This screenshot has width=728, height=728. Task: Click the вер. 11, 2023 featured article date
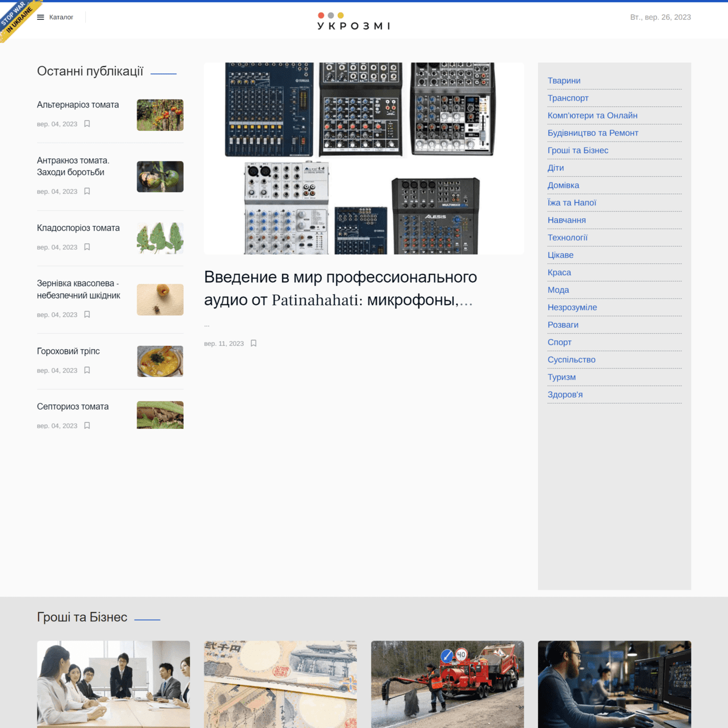224,344
